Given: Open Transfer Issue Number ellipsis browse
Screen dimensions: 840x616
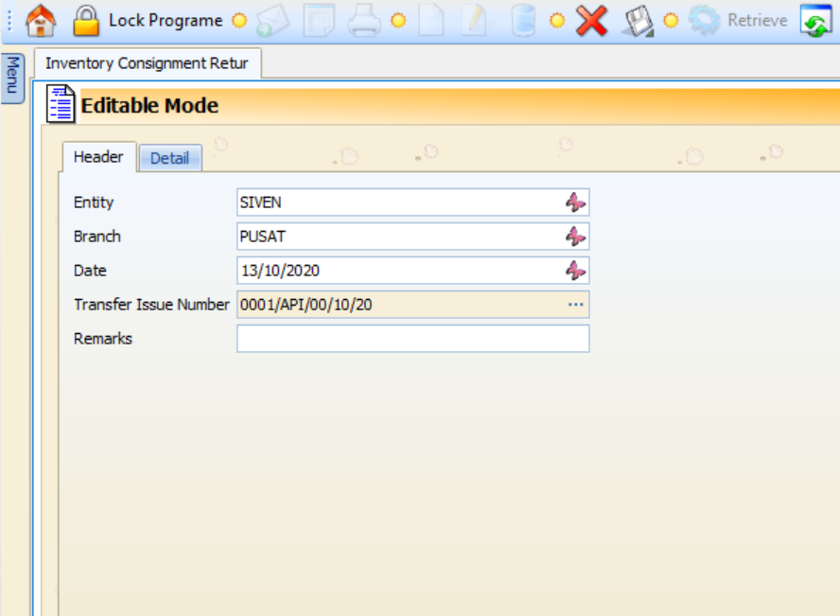Looking at the screenshot, I should tap(576, 305).
